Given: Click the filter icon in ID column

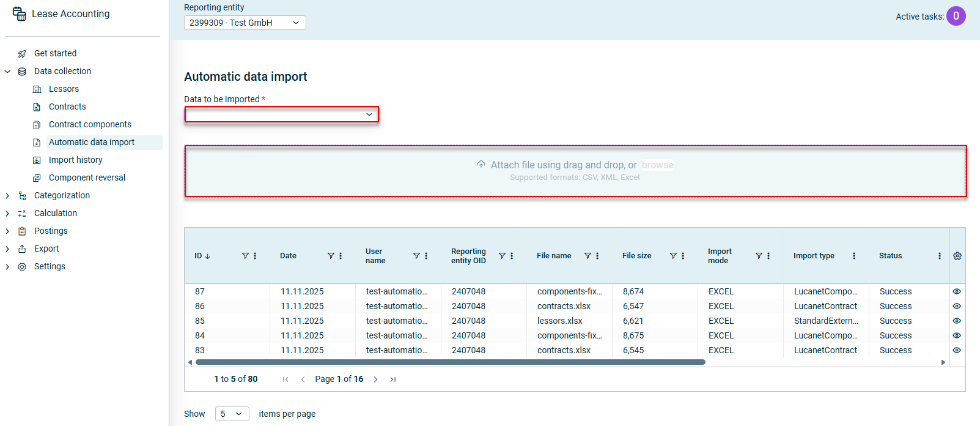Looking at the screenshot, I should pyautogui.click(x=245, y=256).
